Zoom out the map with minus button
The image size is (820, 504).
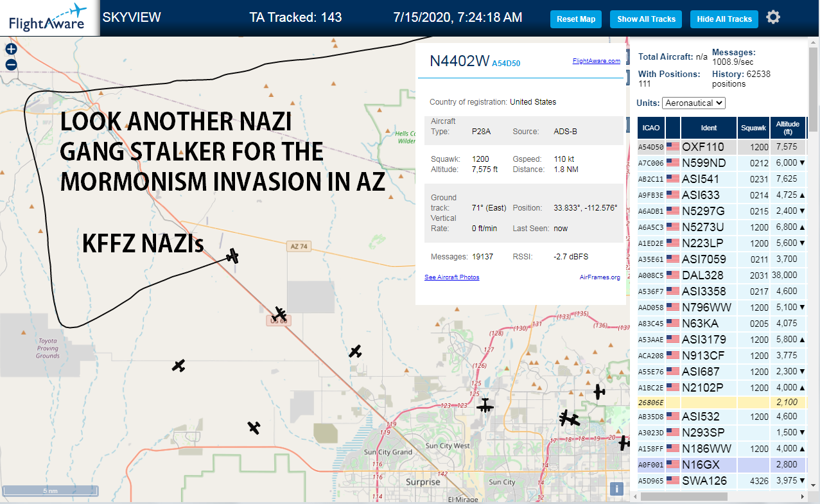11,64
